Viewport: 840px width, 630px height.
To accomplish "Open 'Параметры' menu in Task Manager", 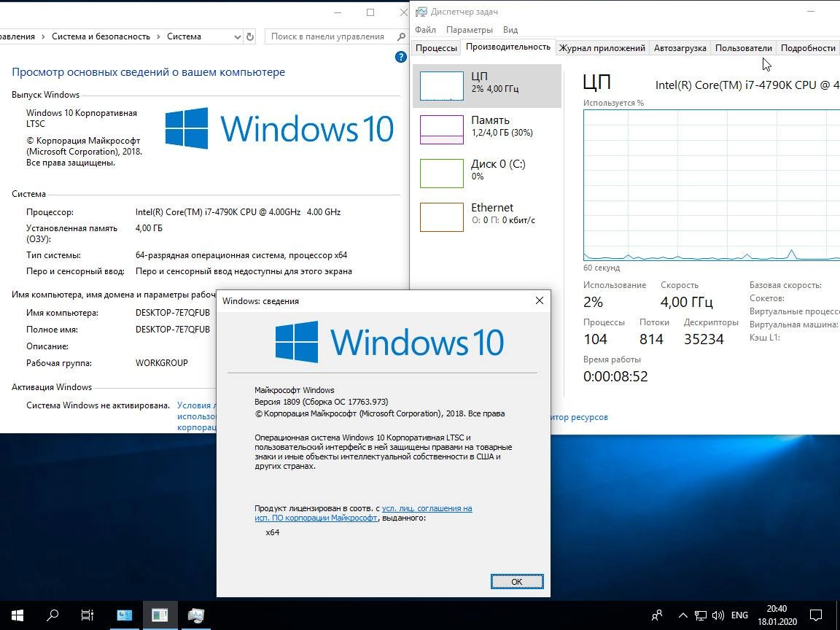I will point(470,30).
